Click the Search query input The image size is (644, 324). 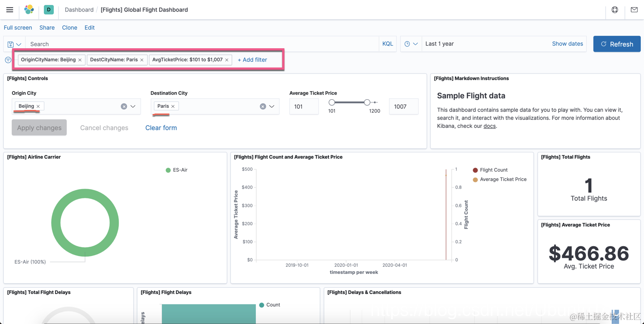click(x=201, y=44)
